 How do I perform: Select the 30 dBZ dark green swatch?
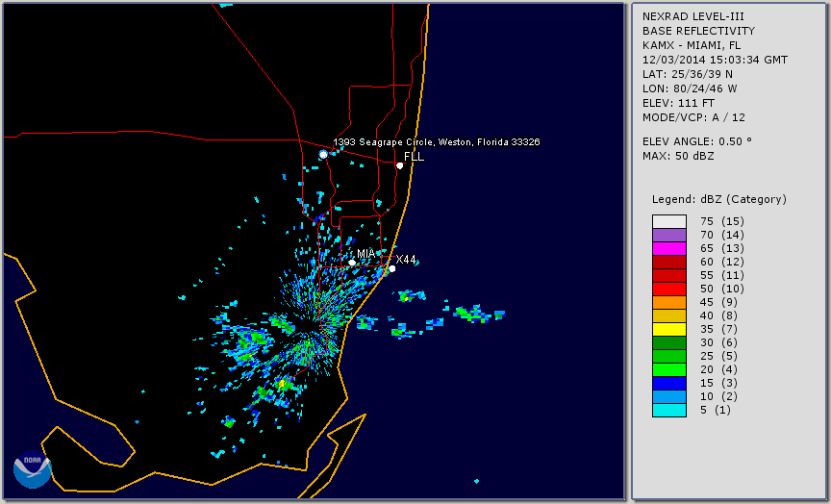pos(669,342)
